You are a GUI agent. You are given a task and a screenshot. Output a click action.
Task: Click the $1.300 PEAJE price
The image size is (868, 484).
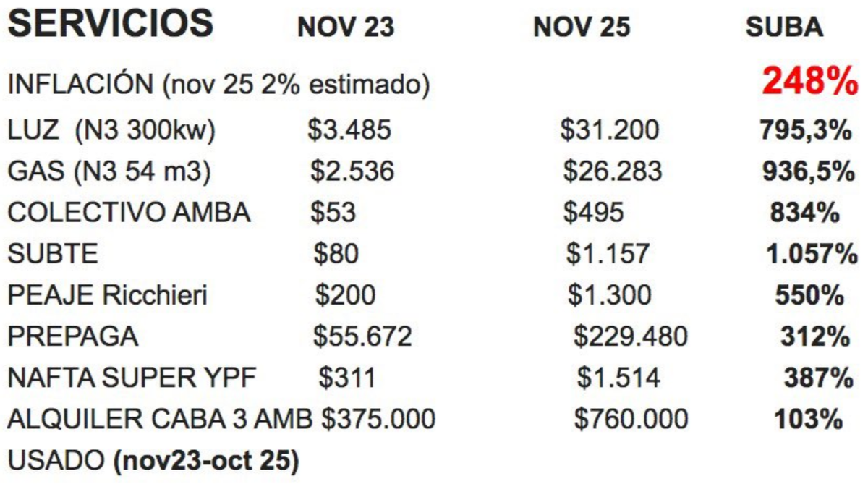pyautogui.click(x=609, y=295)
